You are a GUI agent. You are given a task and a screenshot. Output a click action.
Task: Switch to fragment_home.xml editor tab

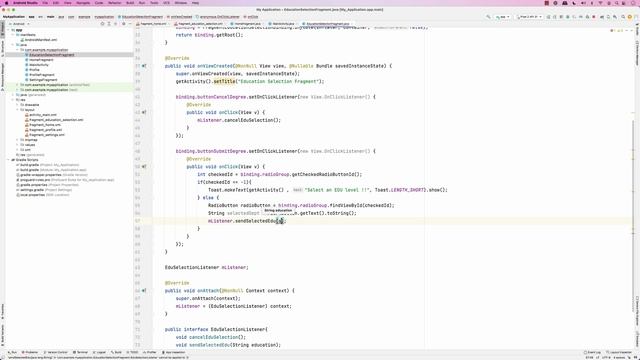[x=152, y=24]
